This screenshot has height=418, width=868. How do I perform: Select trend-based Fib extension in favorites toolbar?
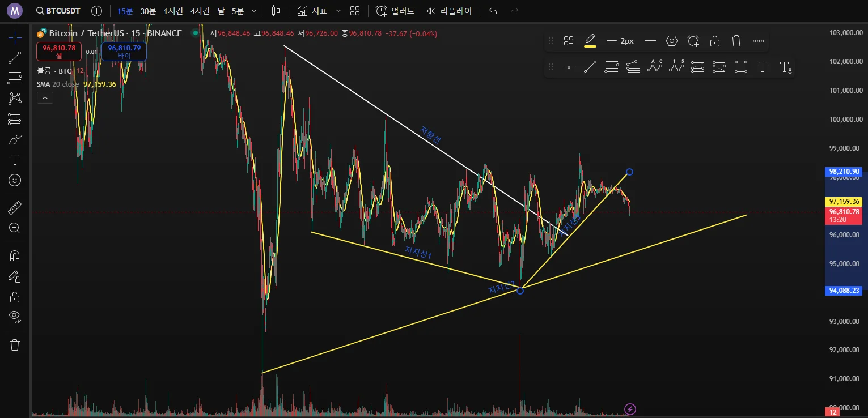633,67
